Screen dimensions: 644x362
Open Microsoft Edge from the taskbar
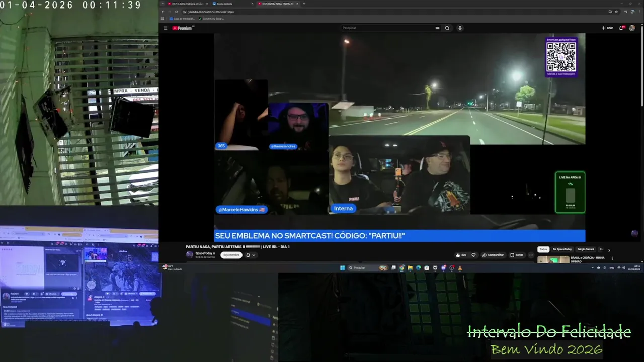coord(418,268)
